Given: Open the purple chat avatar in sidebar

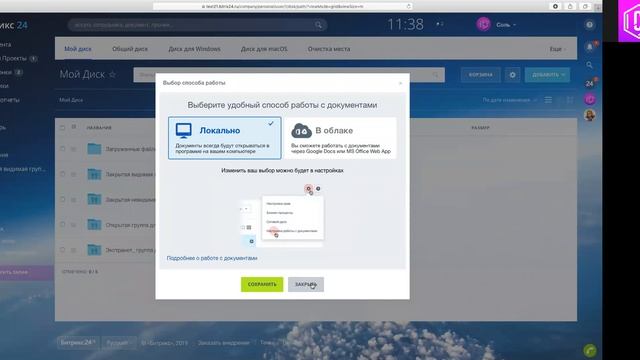Looking at the screenshot, I should pyautogui.click(x=589, y=99).
